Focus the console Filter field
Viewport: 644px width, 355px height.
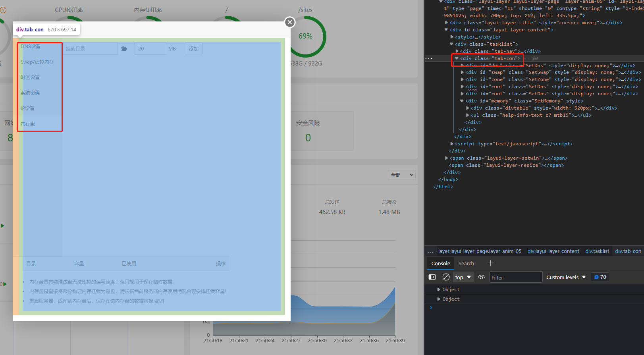click(x=515, y=277)
